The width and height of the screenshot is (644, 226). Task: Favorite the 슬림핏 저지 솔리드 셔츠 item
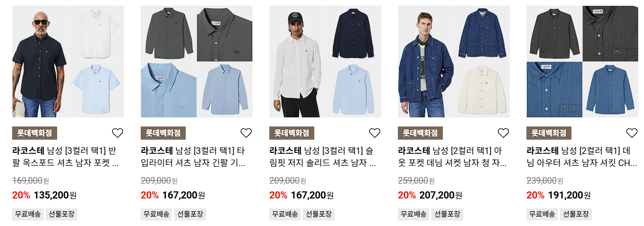[375, 133]
